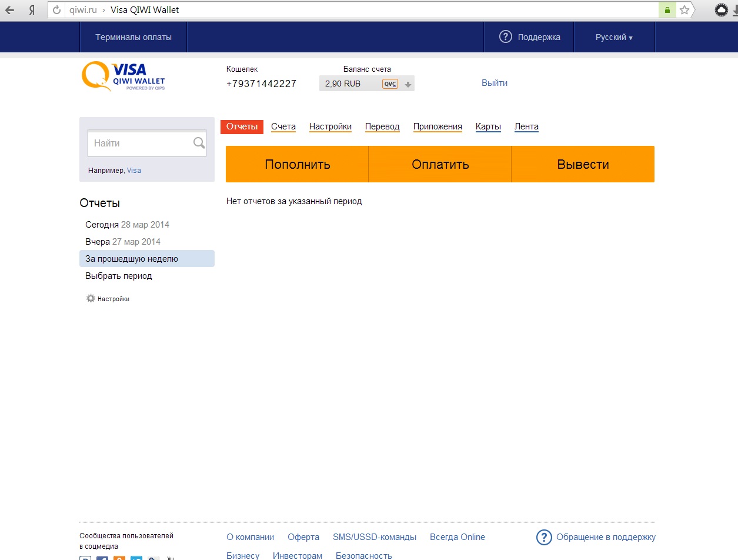Log out via the Выйти link
Image resolution: width=738 pixels, height=560 pixels.
(x=495, y=83)
